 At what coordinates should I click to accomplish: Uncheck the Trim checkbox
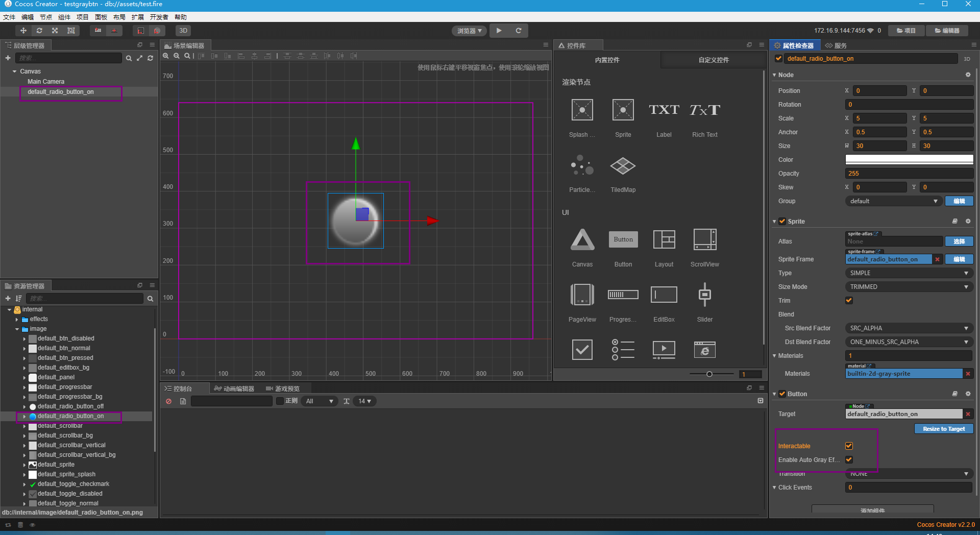(849, 300)
